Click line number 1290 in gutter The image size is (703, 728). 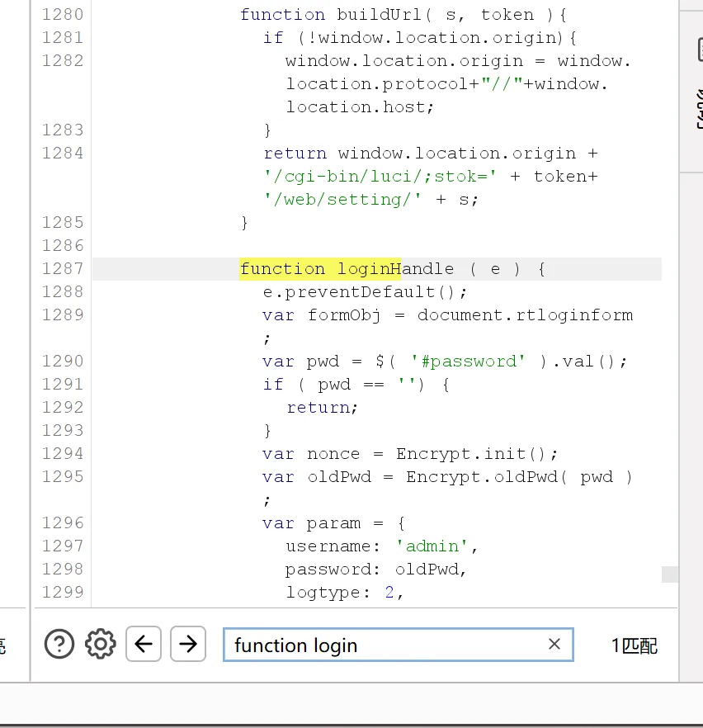62,361
